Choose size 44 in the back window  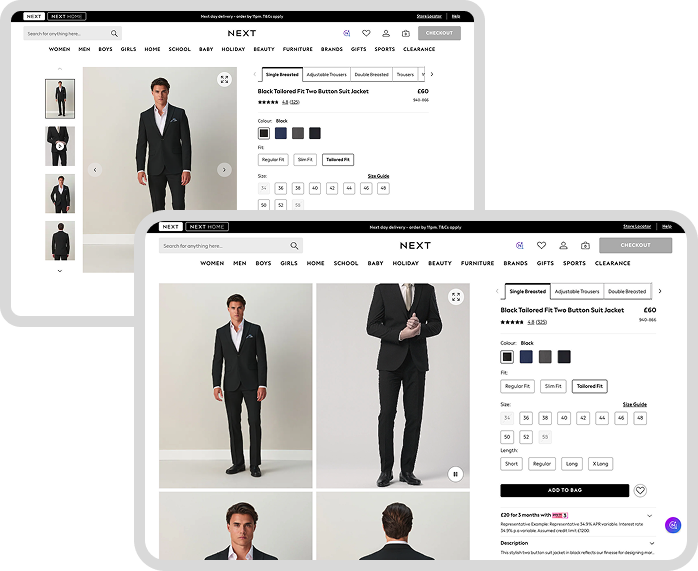pos(349,188)
